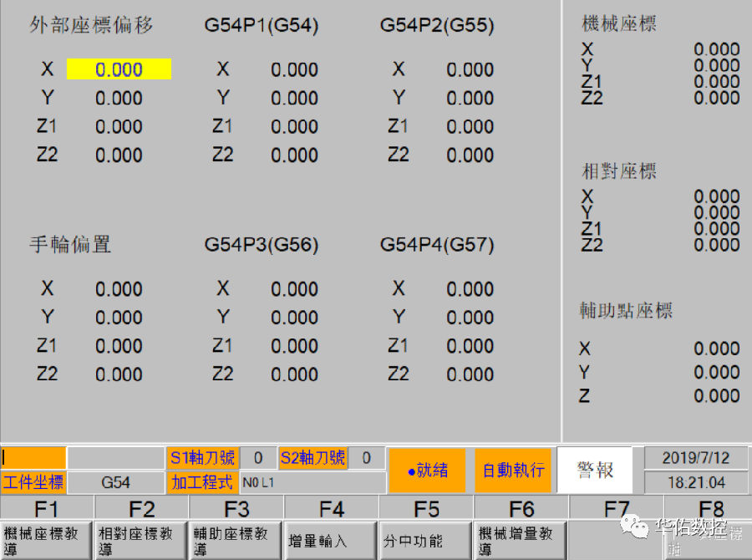Viewport: 752px width, 560px height.
Task: Click the 警報 alarm indicator
Action: point(596,471)
